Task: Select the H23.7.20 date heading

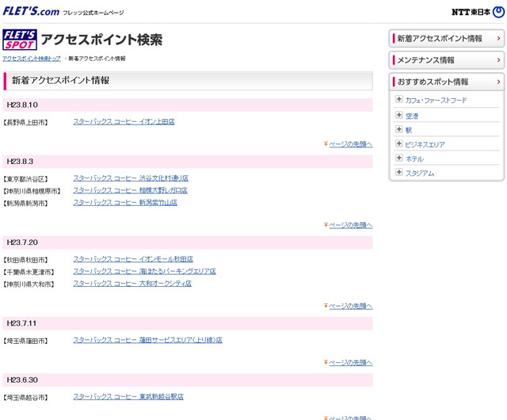Action: (22, 242)
